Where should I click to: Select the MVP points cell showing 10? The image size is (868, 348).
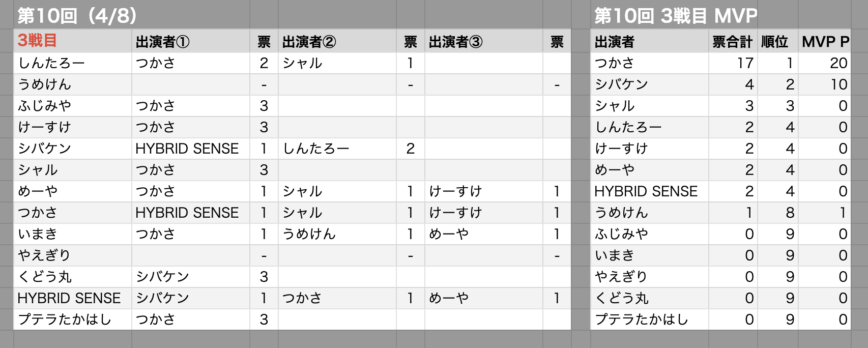pos(825,84)
